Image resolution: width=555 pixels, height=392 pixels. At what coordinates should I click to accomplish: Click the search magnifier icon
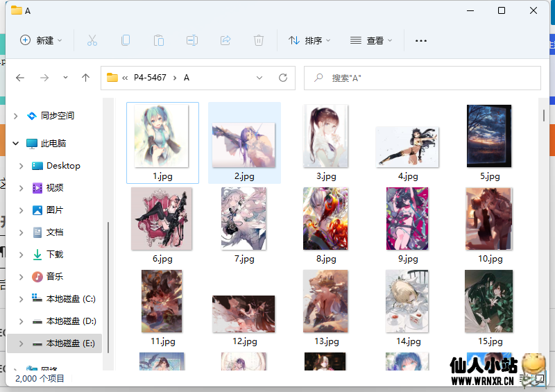[318, 78]
